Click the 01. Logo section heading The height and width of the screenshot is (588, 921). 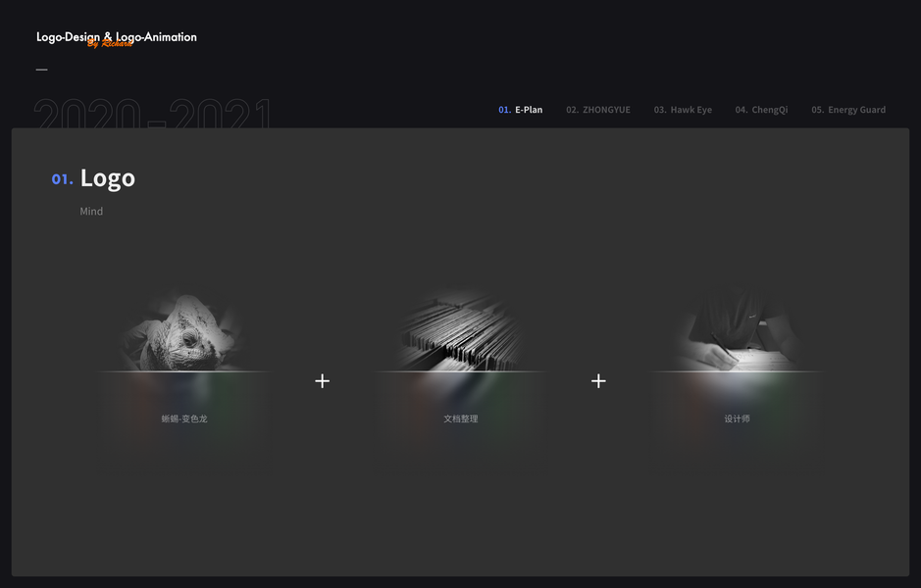(93, 178)
